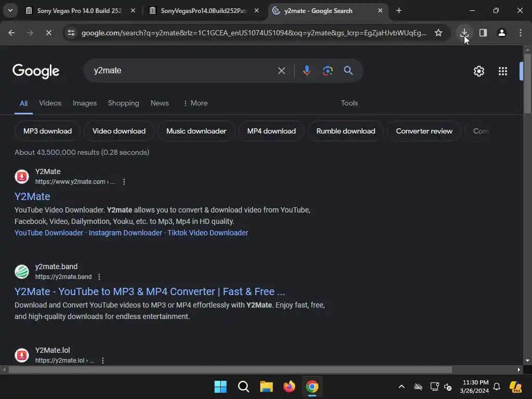This screenshot has height=399, width=532.
Task: Close the y2mate Google Search tab
Action: tap(380, 10)
